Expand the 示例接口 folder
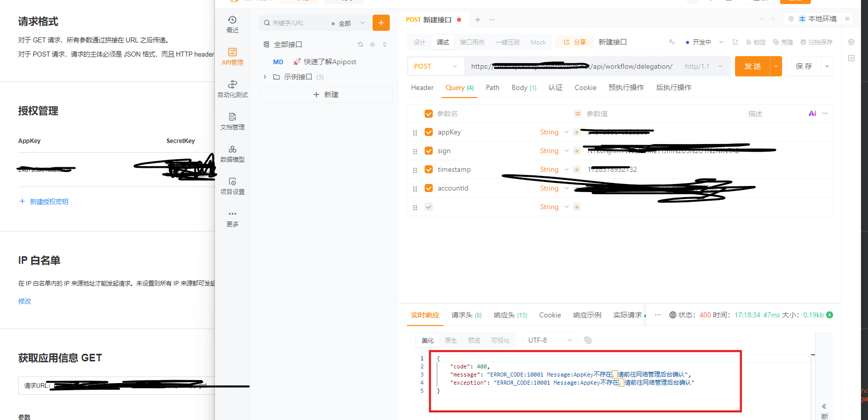 265,77
